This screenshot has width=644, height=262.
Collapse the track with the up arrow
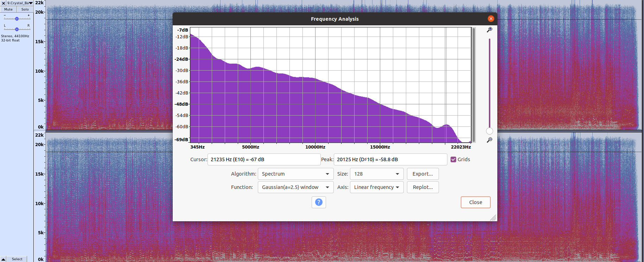coord(4,259)
